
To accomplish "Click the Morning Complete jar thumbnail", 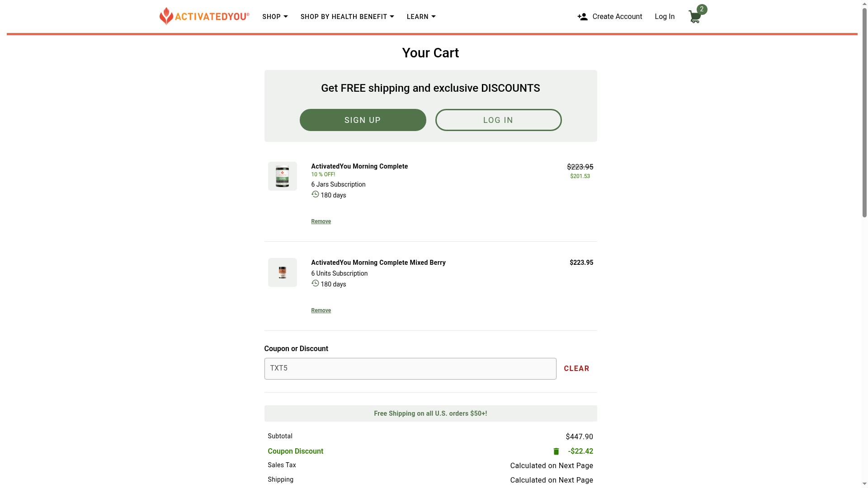I will tap(282, 176).
